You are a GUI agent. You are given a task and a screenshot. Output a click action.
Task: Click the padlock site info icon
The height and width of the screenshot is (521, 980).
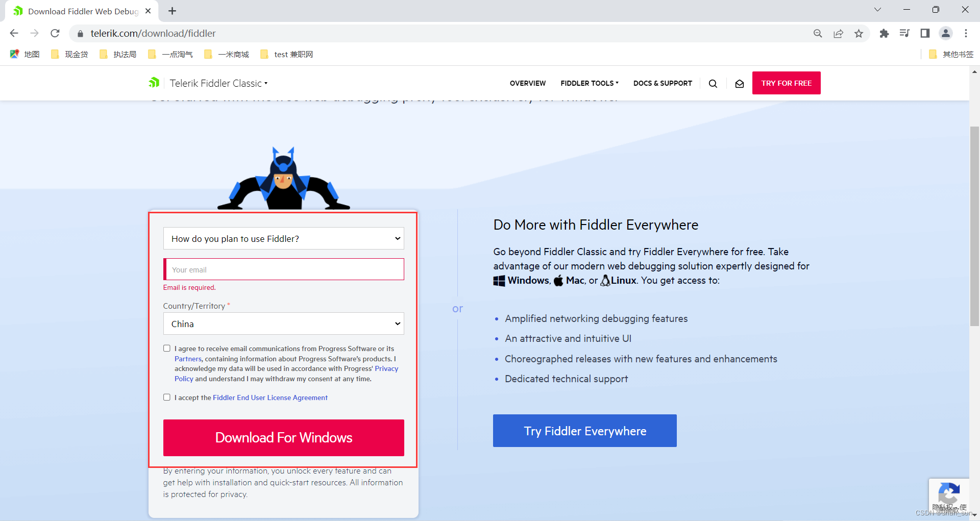tap(80, 34)
